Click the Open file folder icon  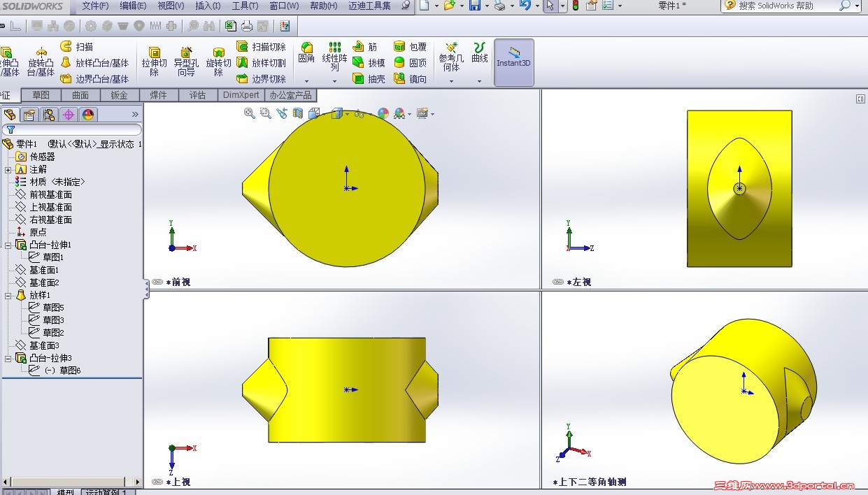click(x=449, y=6)
